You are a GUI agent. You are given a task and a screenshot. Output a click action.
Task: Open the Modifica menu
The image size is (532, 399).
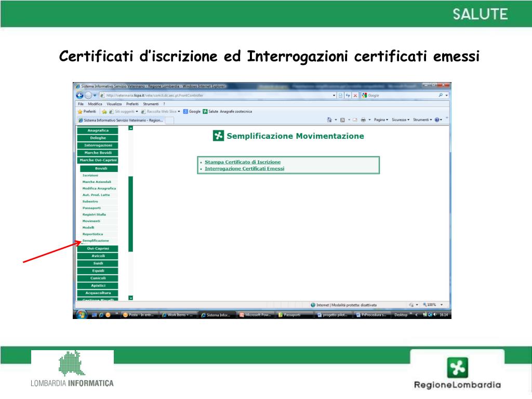click(x=95, y=104)
